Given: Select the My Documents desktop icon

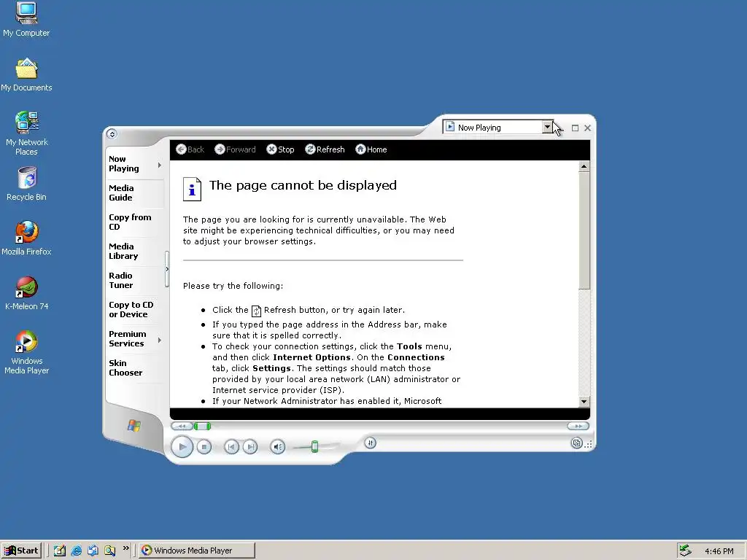Looking at the screenshot, I should pos(26,75).
